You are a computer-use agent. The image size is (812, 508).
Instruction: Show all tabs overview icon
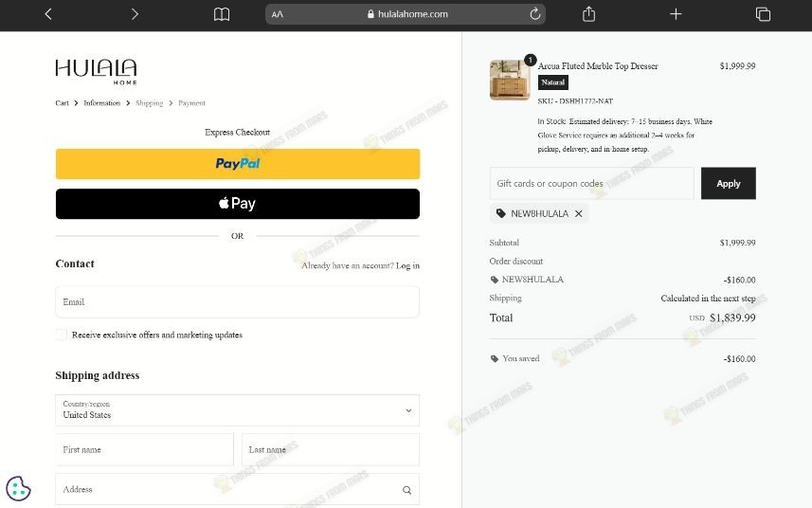[763, 14]
